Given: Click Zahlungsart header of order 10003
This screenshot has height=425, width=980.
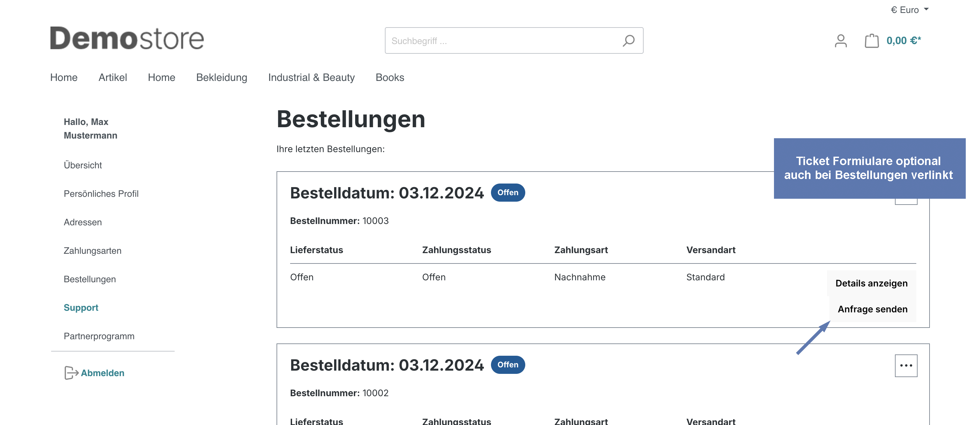Looking at the screenshot, I should pos(581,250).
